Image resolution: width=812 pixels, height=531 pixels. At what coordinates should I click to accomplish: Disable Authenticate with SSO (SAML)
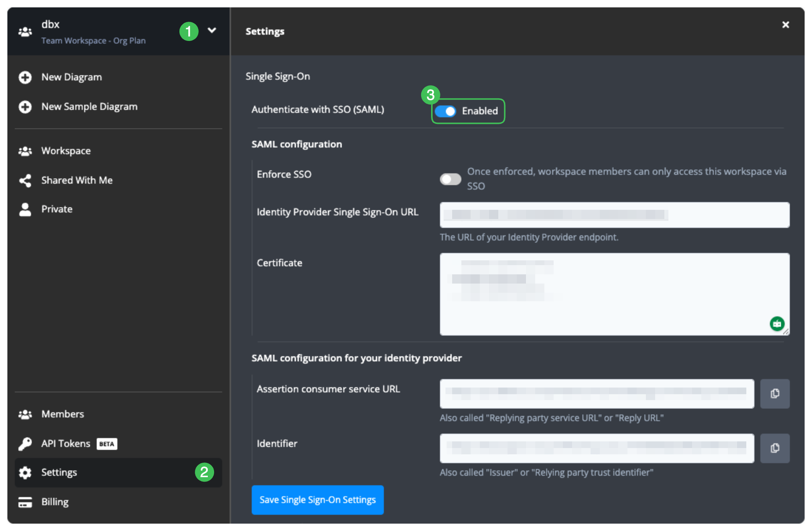click(x=446, y=111)
